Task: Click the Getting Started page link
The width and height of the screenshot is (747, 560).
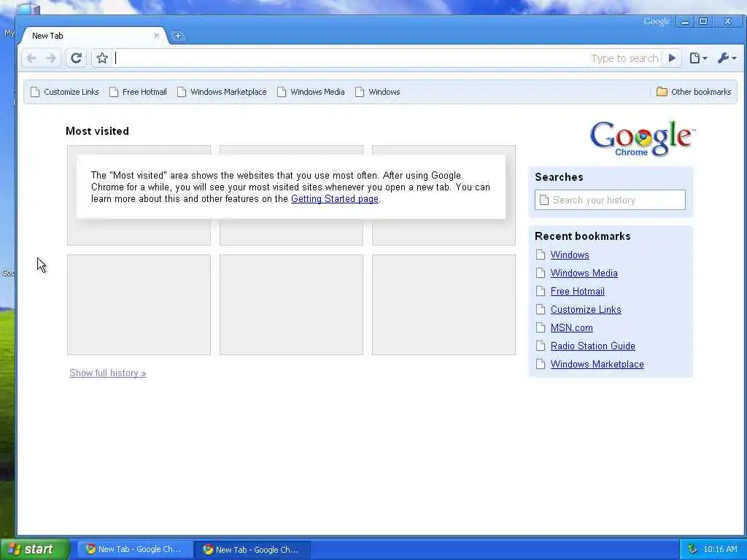Action: (x=334, y=198)
